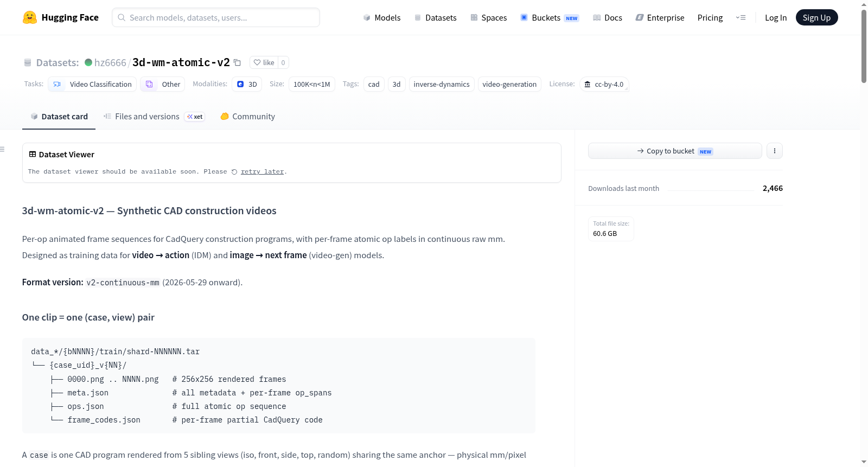Open the cad tag
This screenshot has width=868, height=467.
click(x=374, y=84)
